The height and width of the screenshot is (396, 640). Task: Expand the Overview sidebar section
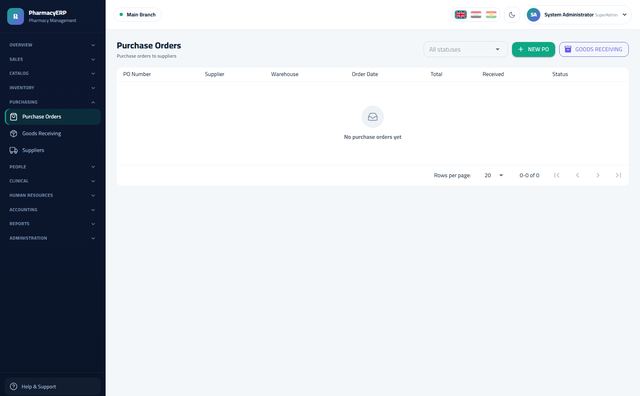[x=53, y=45]
